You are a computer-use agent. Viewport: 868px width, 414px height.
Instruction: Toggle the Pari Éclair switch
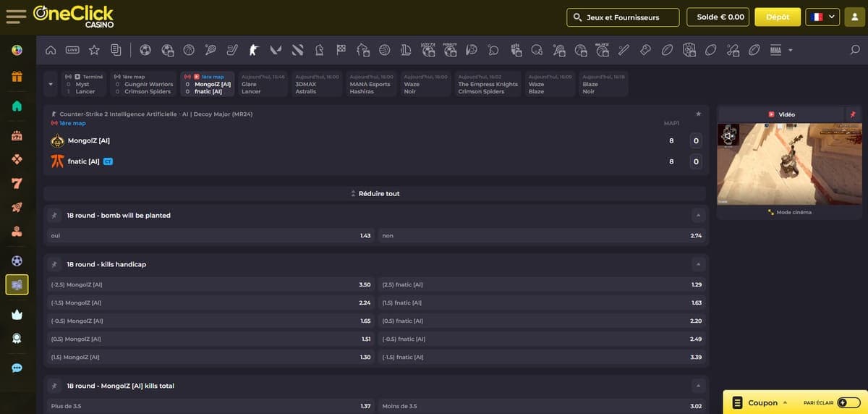[x=848, y=403]
